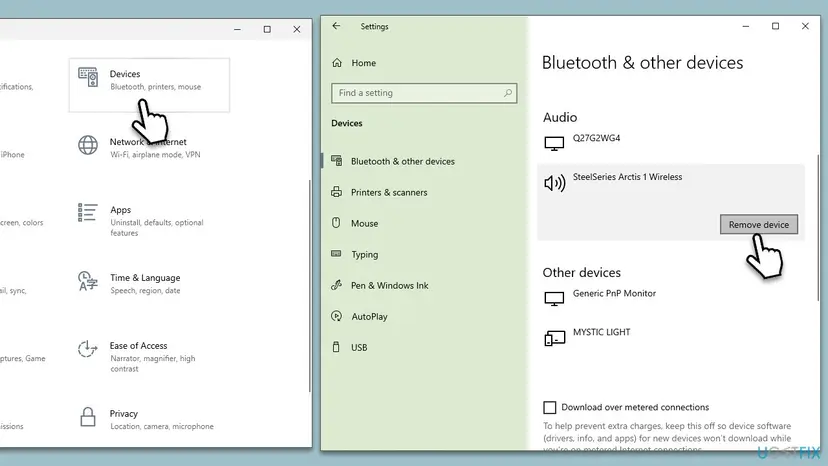828x466 pixels.
Task: Click the Remove device button
Action: (x=759, y=225)
